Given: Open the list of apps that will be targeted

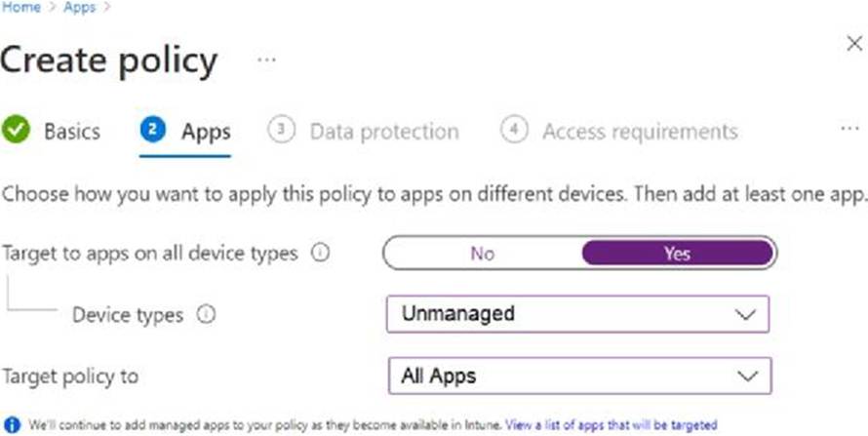Looking at the screenshot, I should tap(611, 425).
